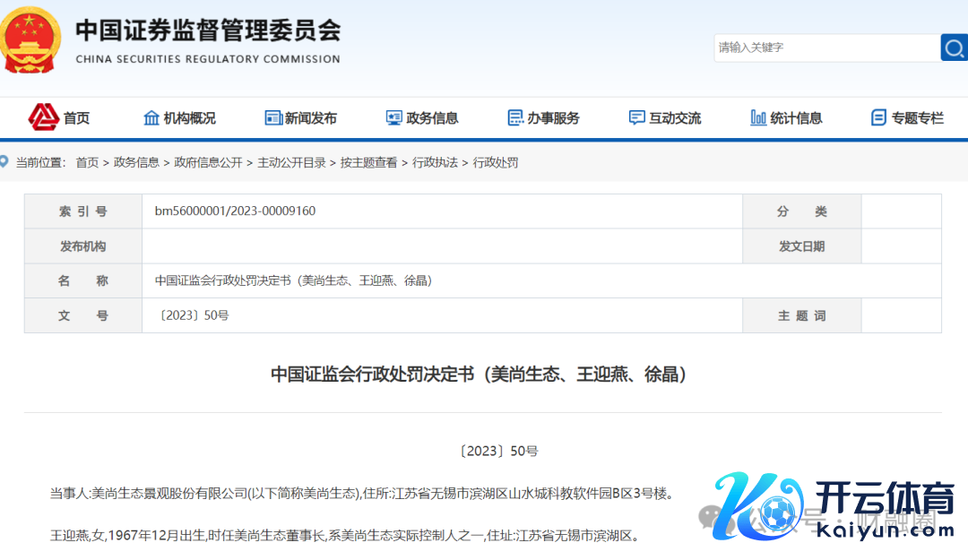This screenshot has width=968, height=560.
Task: Click the 统计信息 bar chart icon
Action: 758,118
